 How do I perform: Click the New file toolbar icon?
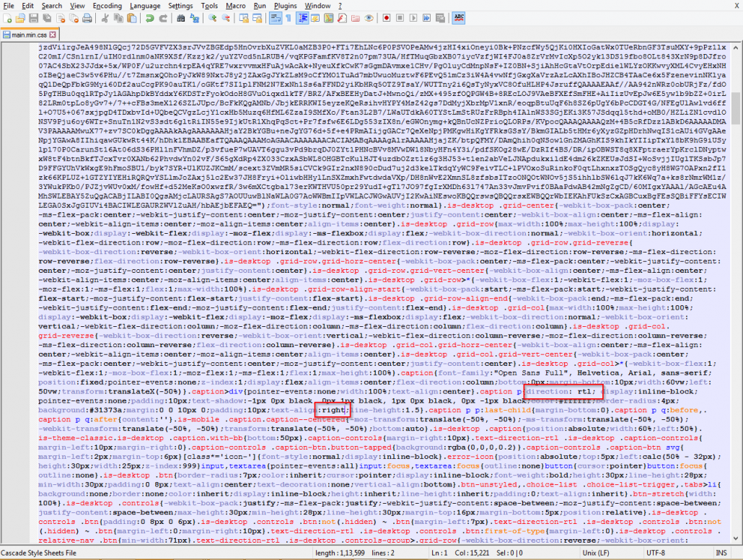(x=7, y=17)
